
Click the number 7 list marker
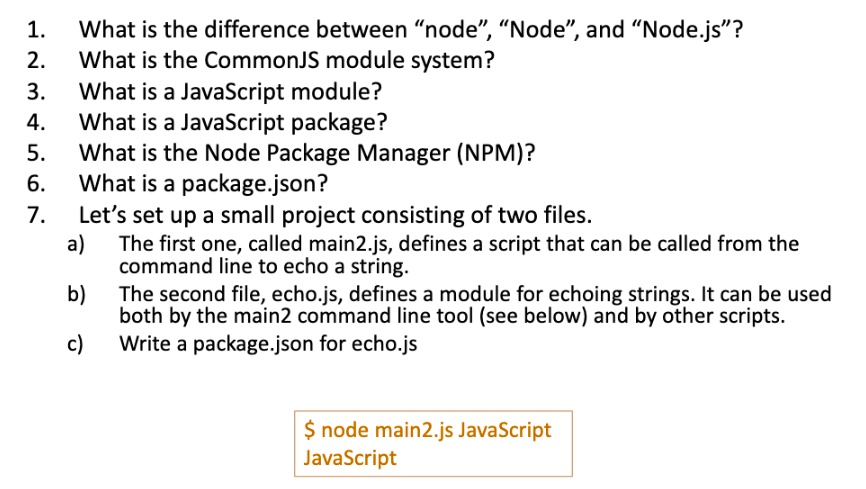point(36,215)
